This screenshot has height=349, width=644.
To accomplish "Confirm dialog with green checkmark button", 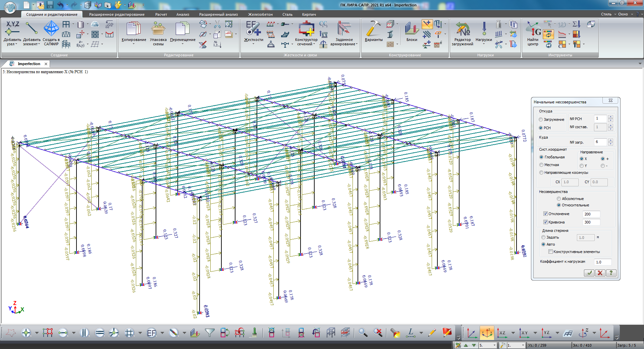I will (x=589, y=273).
